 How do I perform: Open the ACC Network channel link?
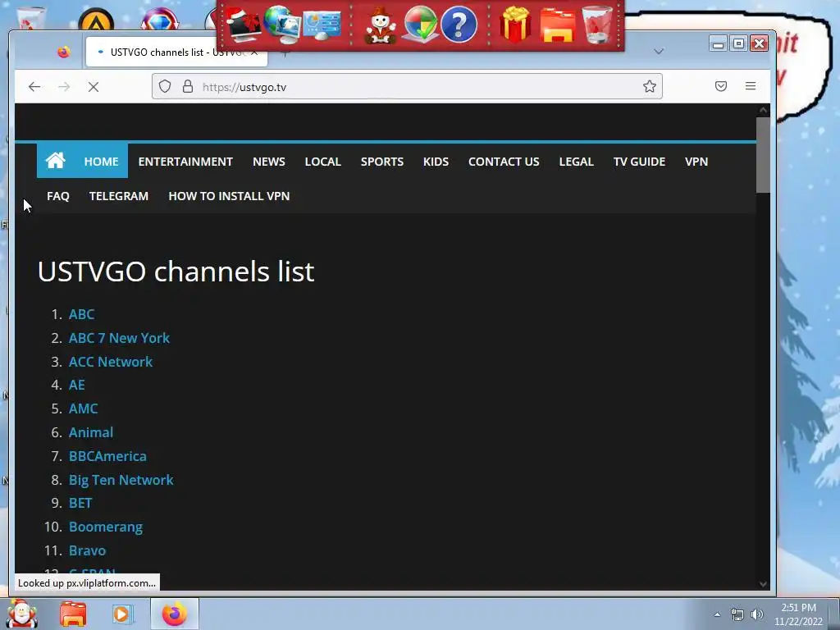coord(111,362)
